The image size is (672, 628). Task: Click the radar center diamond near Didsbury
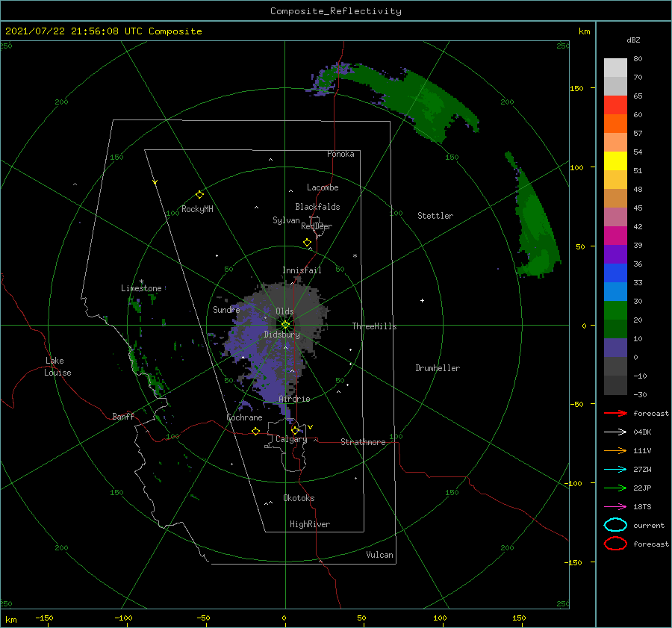[x=285, y=325]
